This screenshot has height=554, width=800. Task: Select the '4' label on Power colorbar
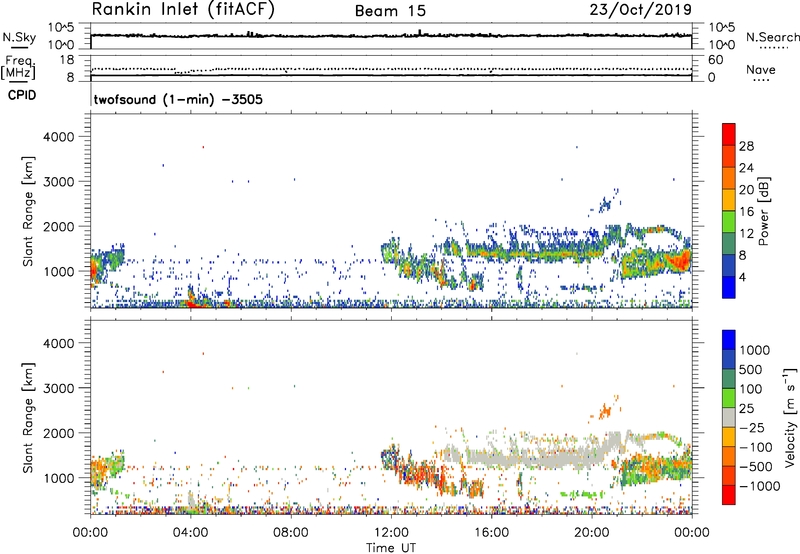pos(743,278)
